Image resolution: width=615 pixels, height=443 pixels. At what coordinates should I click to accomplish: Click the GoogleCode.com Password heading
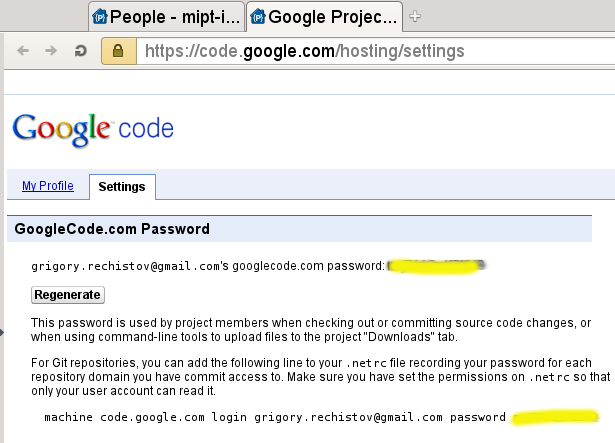click(112, 229)
